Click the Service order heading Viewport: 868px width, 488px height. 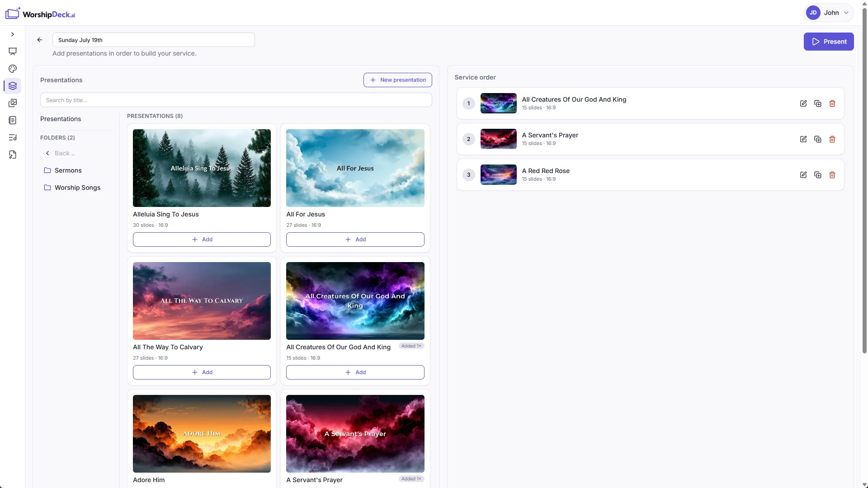click(475, 77)
